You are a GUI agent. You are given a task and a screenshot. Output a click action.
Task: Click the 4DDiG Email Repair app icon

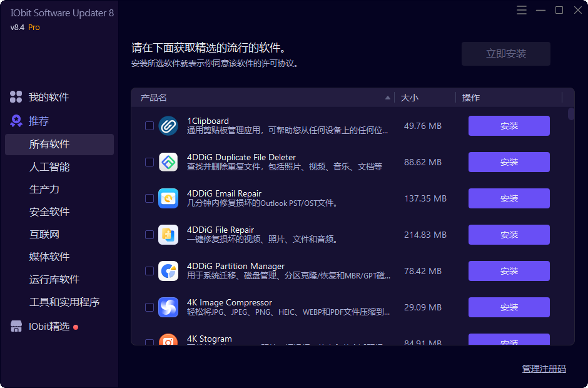click(168, 198)
